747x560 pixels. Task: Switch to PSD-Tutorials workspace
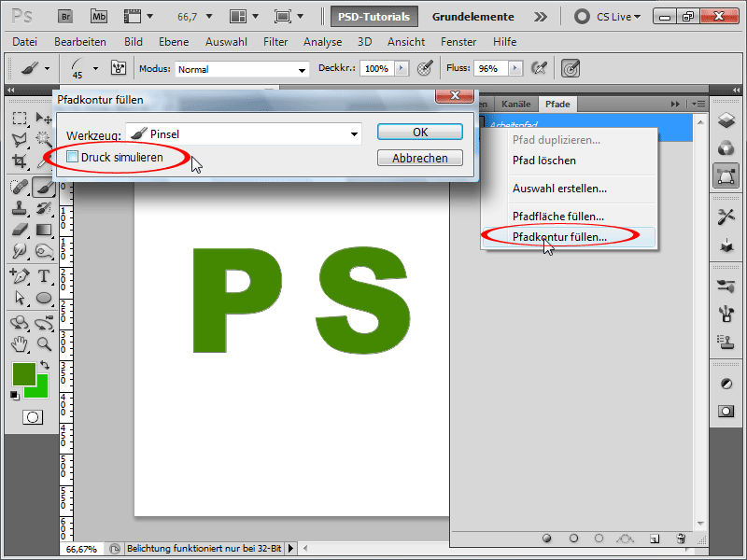[x=374, y=17]
